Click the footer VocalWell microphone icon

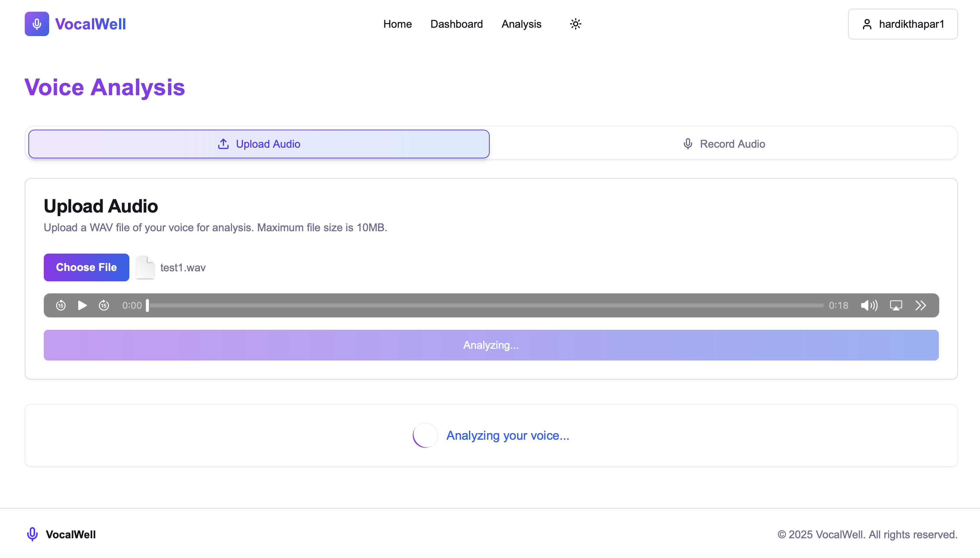32,534
